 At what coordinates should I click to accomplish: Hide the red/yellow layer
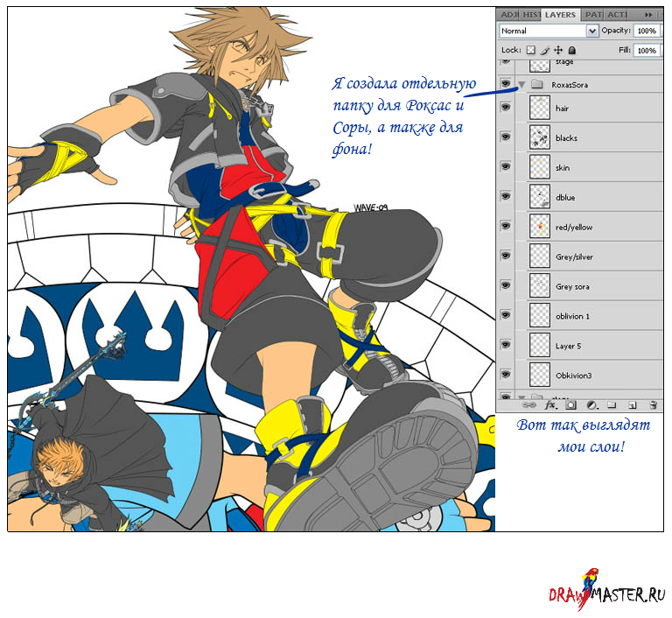tap(506, 226)
